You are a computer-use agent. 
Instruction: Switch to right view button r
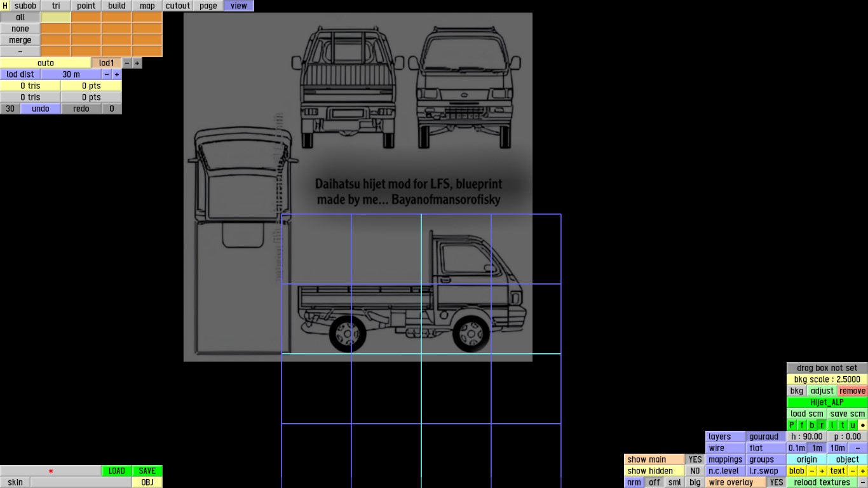[x=822, y=425]
